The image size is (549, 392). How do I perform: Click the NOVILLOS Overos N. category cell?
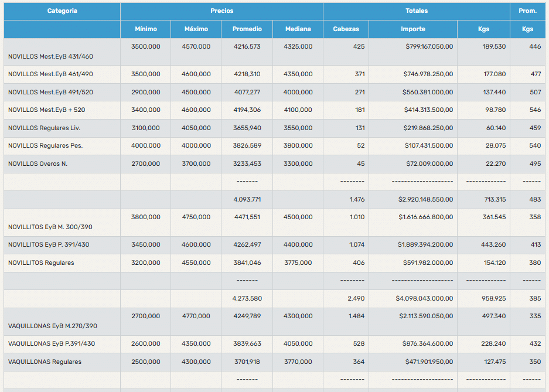37,164
